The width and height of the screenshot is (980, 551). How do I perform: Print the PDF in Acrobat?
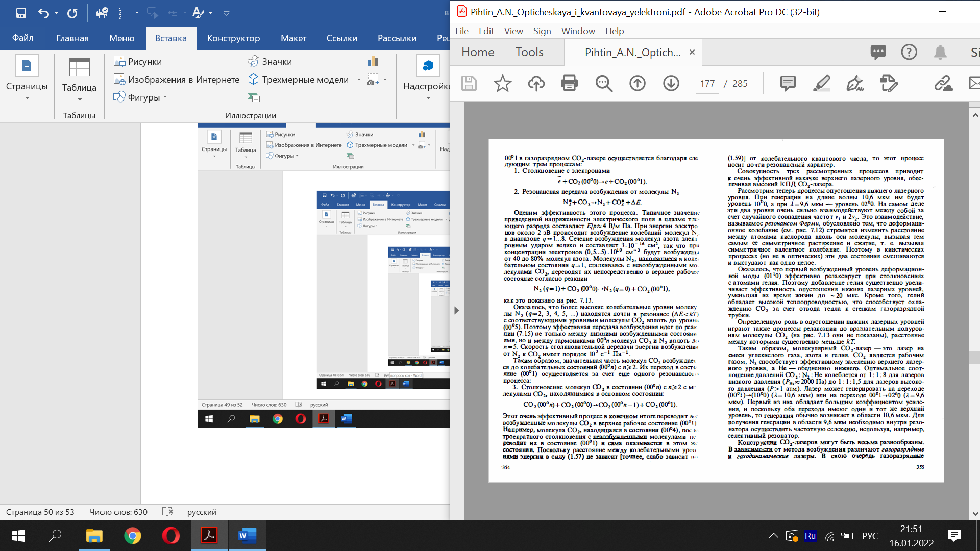(x=569, y=83)
